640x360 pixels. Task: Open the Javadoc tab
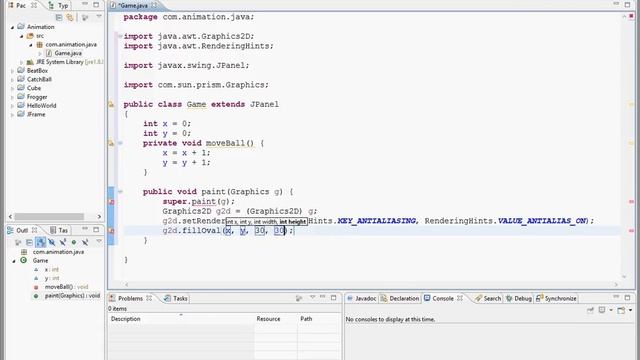tap(362, 298)
